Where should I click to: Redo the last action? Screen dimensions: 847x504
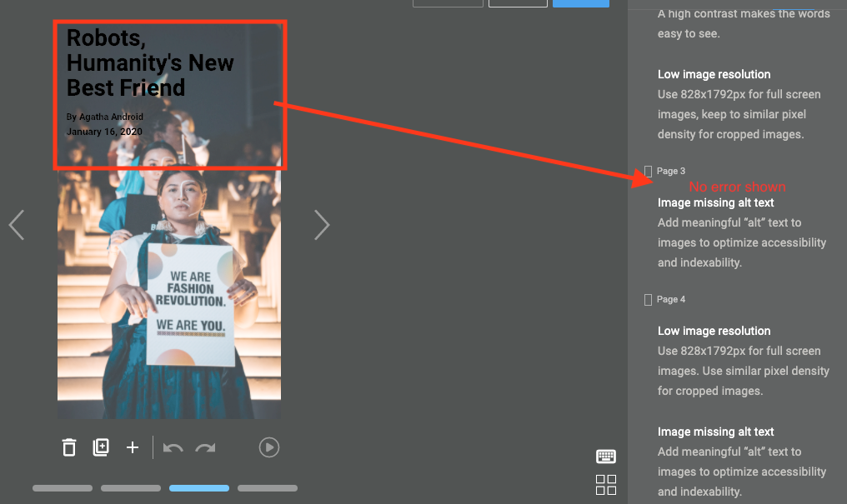pos(205,448)
